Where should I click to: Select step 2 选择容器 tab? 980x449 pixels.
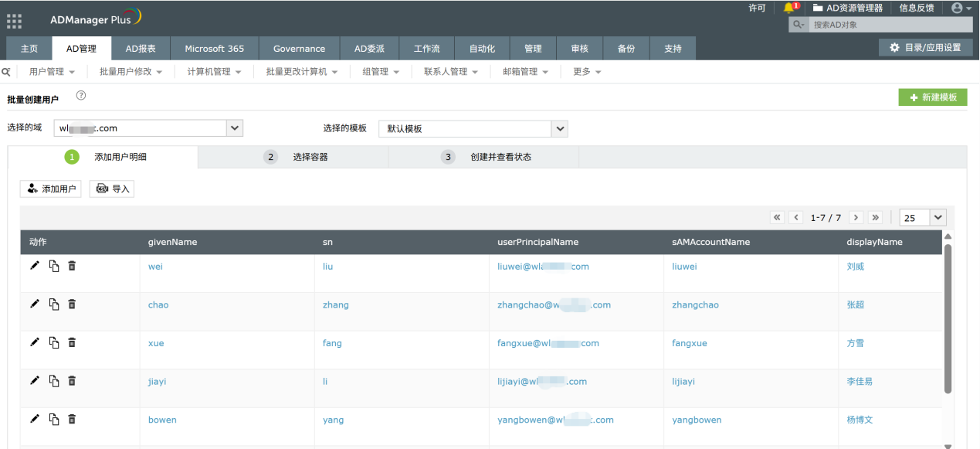(293, 157)
